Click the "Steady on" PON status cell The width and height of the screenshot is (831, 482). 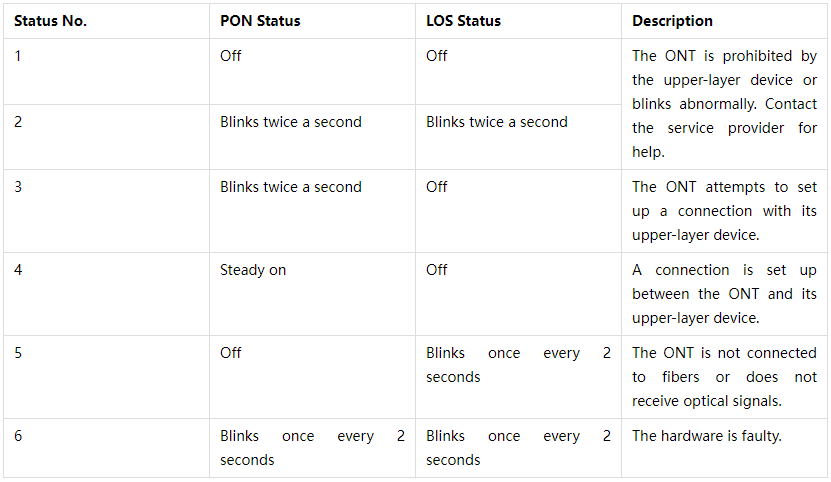tap(253, 270)
